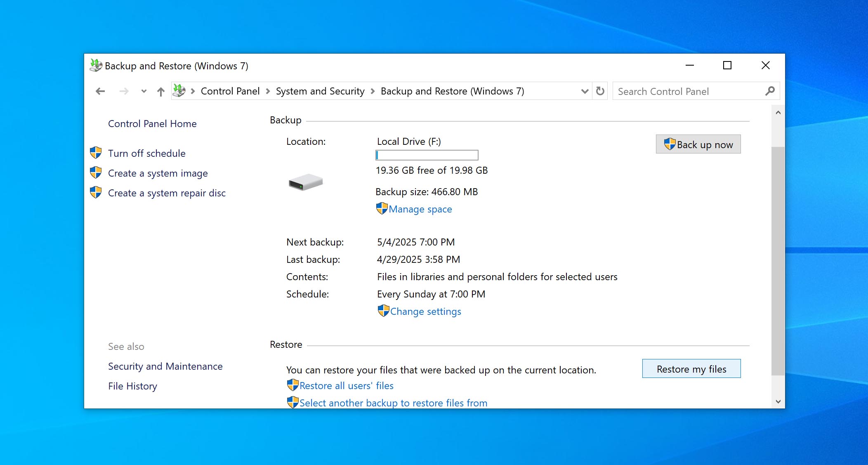
Task: Click the address bar Backup and Restore icon
Action: click(x=179, y=91)
